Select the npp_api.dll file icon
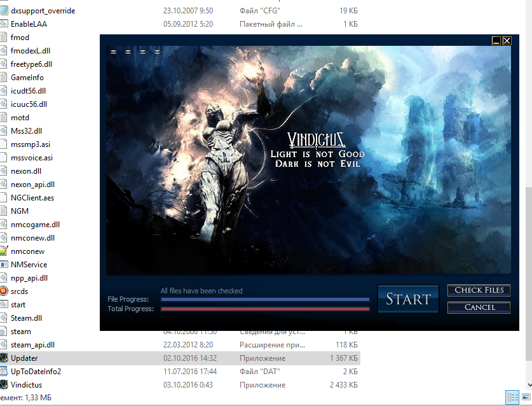 point(4,278)
